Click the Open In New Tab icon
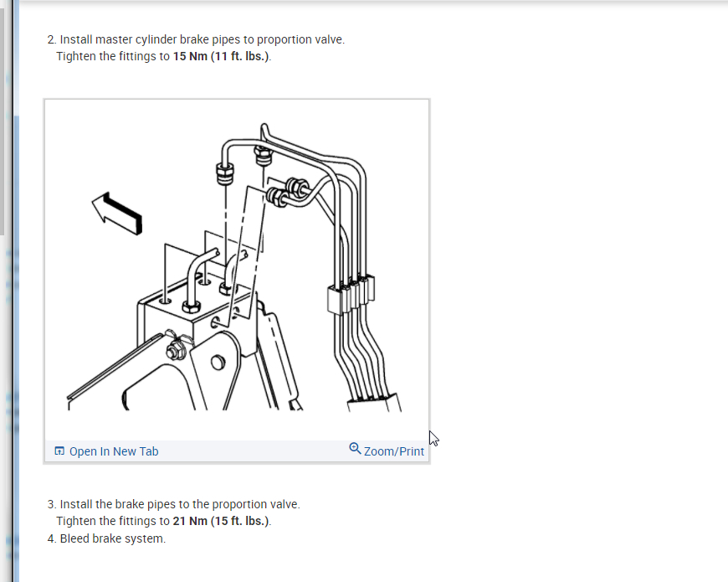Viewport: 728px width, 582px height. [x=59, y=451]
